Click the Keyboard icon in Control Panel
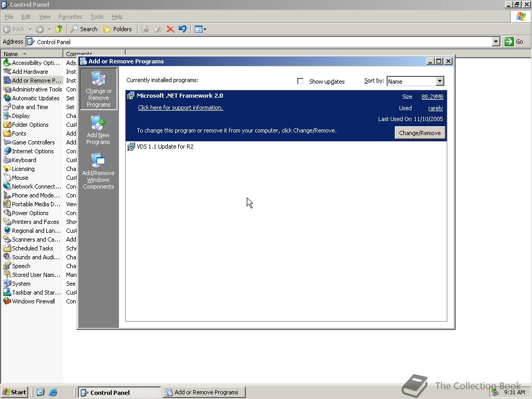Screen dimensions: 532x399 [x=7, y=159]
